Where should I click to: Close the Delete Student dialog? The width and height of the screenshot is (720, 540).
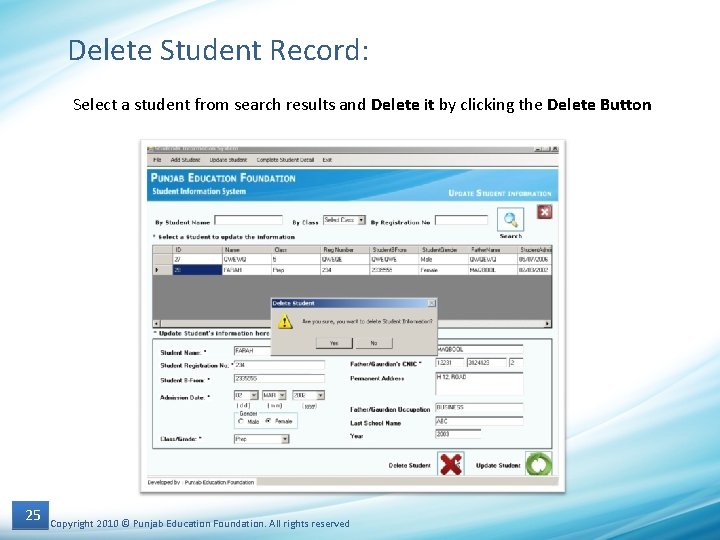tap(432, 303)
